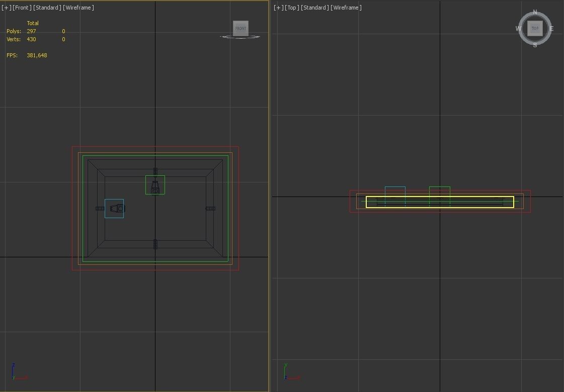Click the FPS value 381,648
Screen dimensions: 564x392
37,55
